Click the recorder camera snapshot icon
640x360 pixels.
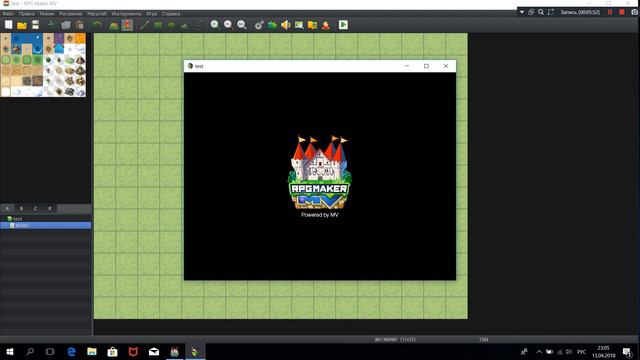635,12
